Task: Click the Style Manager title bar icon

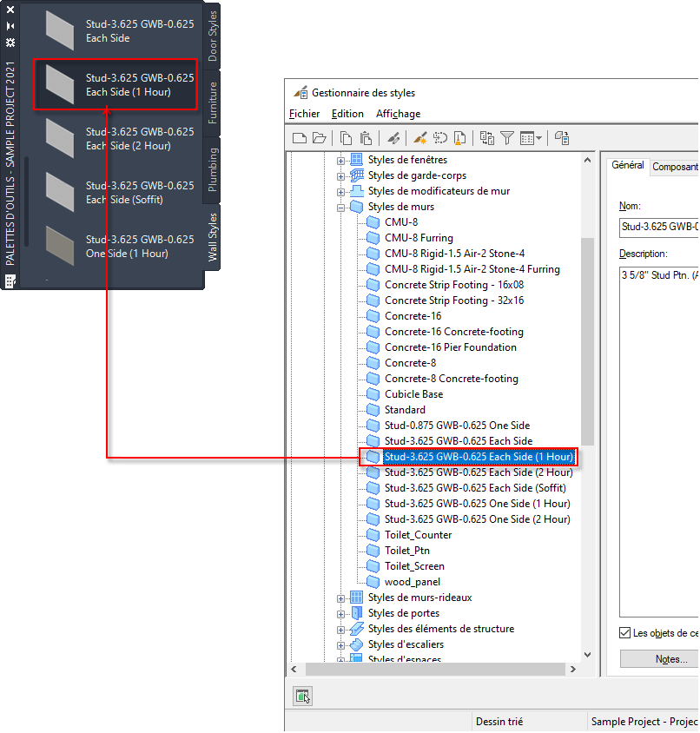Action: pos(300,93)
